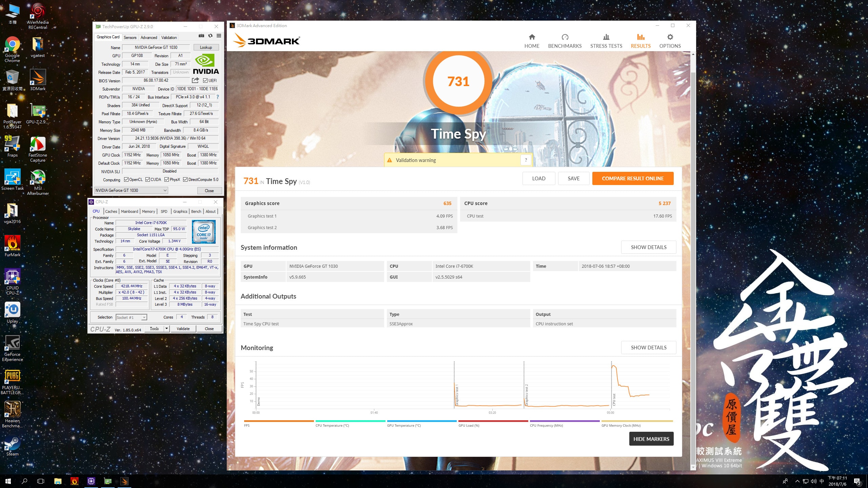
Task: Click CPU Frequency legend bar
Action: coord(565,421)
